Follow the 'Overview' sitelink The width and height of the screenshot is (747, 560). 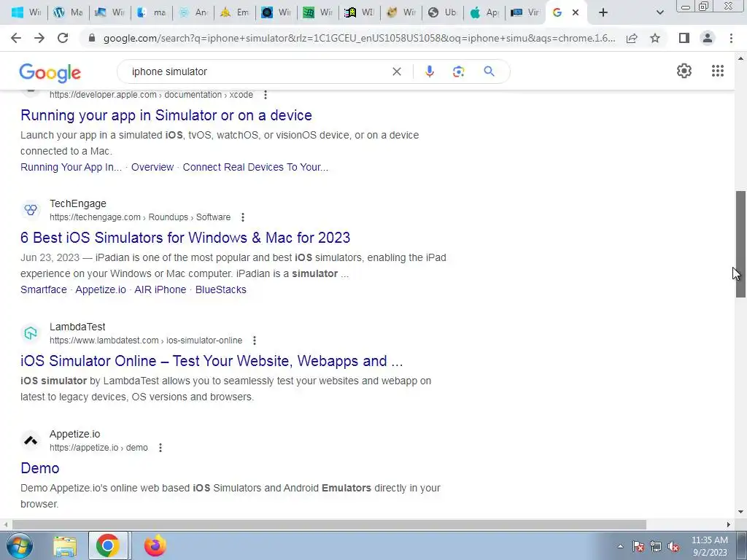pyautogui.click(x=152, y=167)
